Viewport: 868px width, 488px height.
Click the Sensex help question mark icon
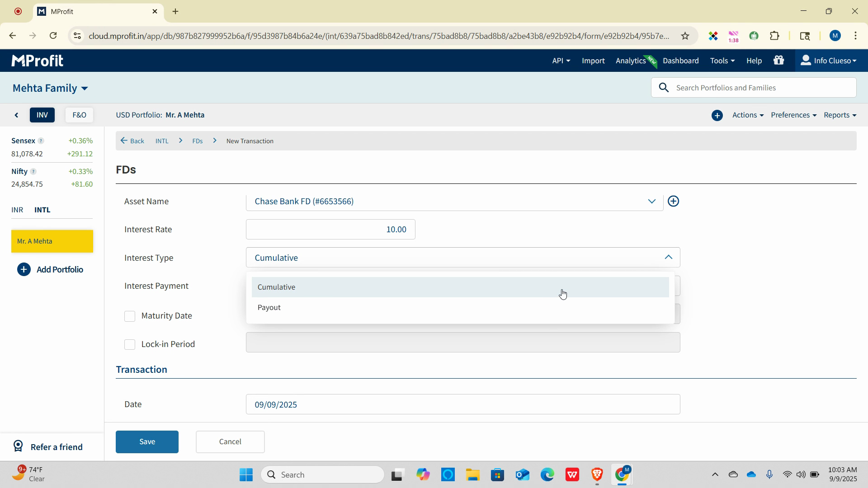(x=41, y=141)
